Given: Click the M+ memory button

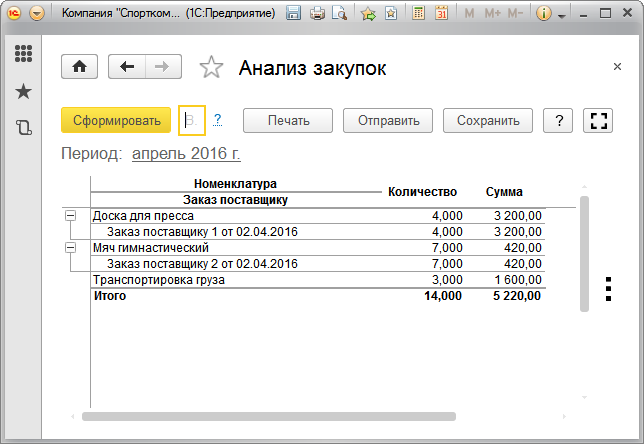Looking at the screenshot, I should (492, 14).
